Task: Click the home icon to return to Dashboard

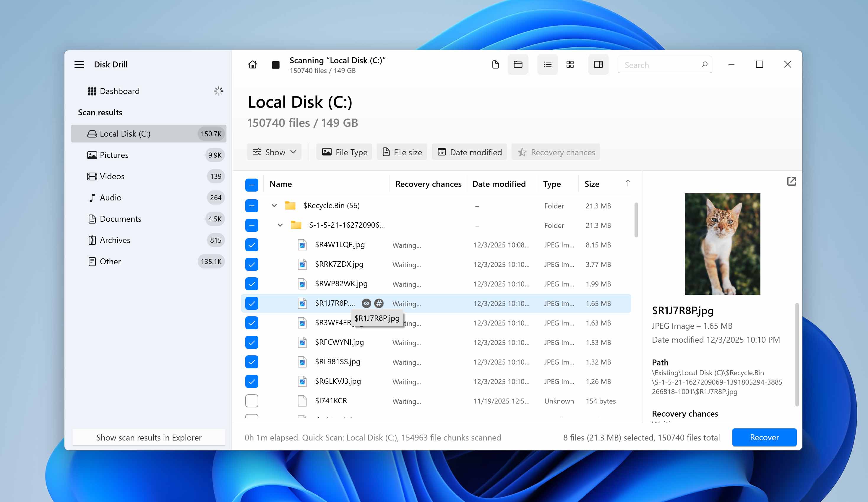Action: tap(252, 64)
